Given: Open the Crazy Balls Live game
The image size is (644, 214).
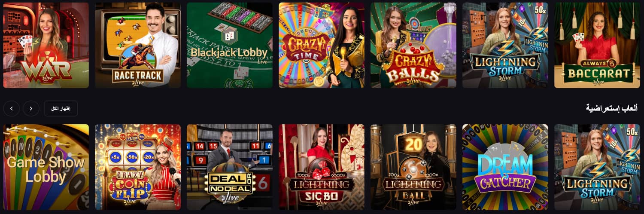Looking at the screenshot, I should click(x=413, y=45).
